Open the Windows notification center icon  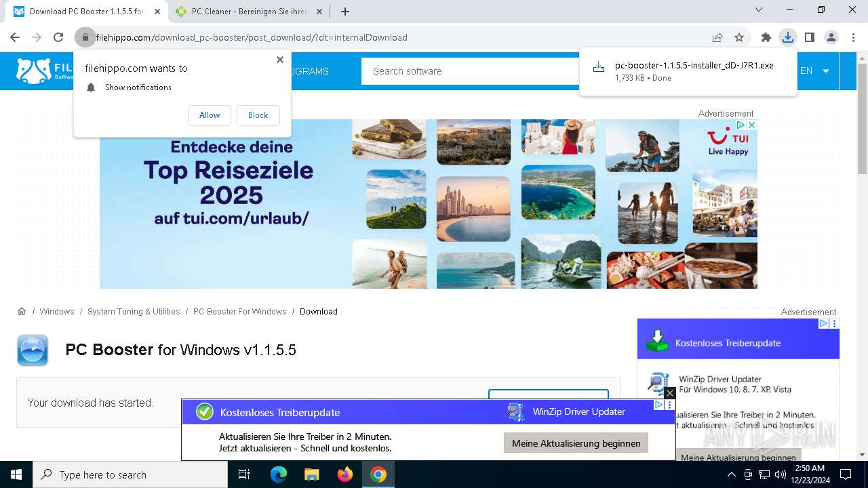pos(846,474)
